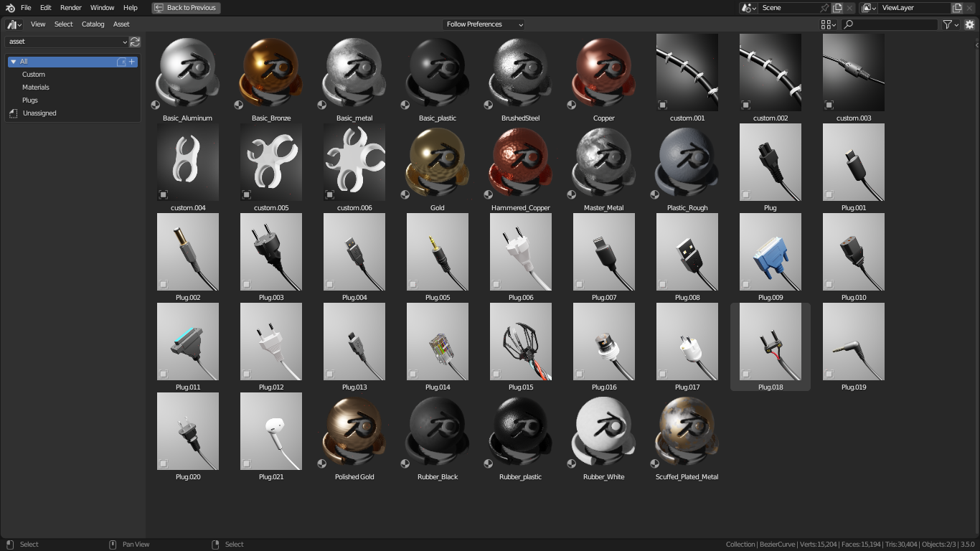The width and height of the screenshot is (980, 551).
Task: Remove the ViewLayer with the X icon
Action: [970, 8]
